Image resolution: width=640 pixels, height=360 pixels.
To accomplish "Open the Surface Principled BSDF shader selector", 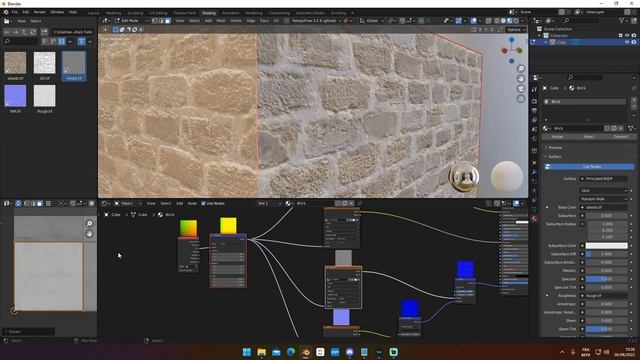I will point(603,179).
